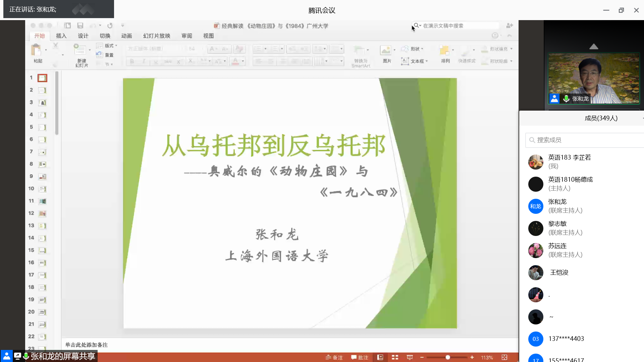Click fit slide to window icon
This screenshot has width=644, height=362.
[504, 357]
